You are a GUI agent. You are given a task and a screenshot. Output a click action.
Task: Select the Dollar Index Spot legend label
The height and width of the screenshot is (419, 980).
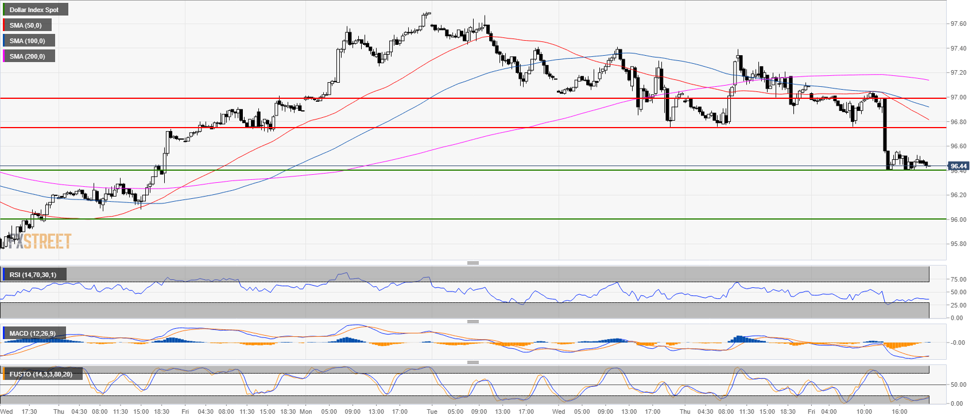34,10
